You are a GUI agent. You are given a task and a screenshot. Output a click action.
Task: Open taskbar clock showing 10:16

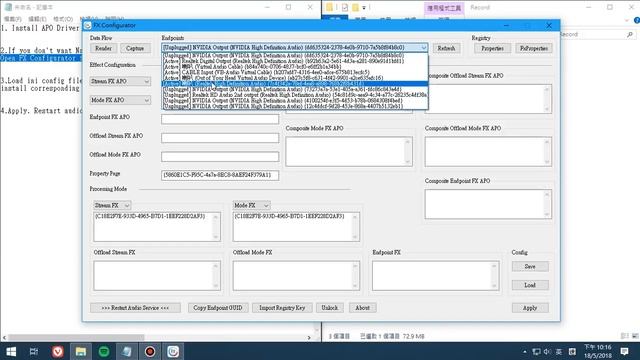click(598, 351)
